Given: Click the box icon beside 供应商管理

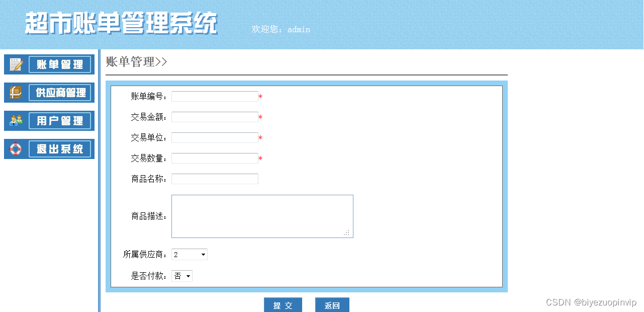Looking at the screenshot, I should tap(16, 93).
